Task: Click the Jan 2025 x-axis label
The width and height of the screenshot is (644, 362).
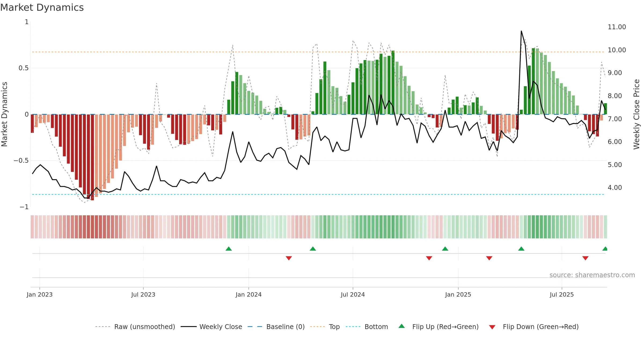Action: pyautogui.click(x=458, y=294)
